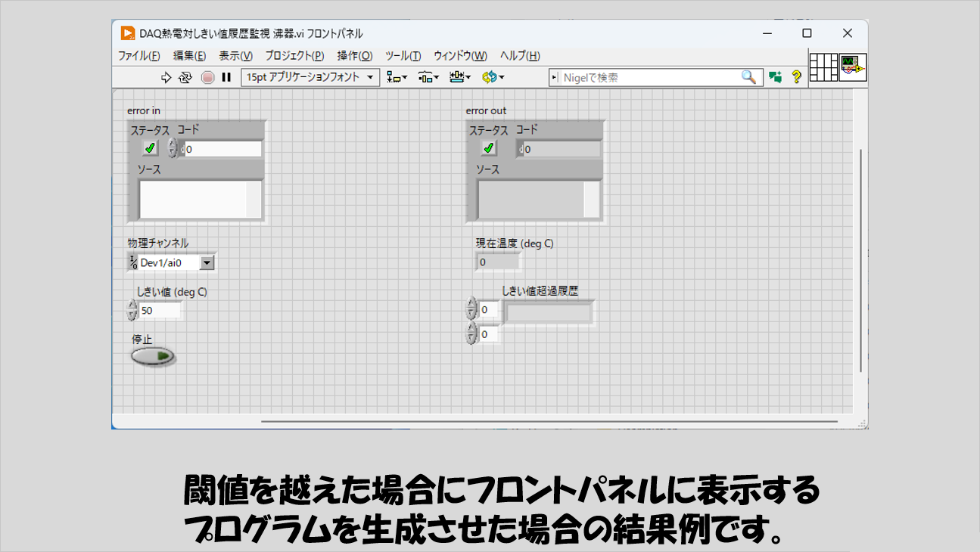Open the Align Objects tool
Viewport: 980px width, 552px height.
click(397, 77)
